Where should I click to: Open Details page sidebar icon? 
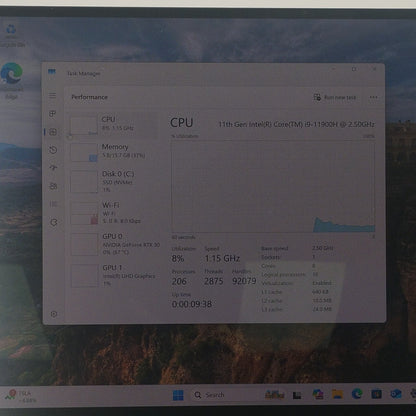click(x=53, y=204)
